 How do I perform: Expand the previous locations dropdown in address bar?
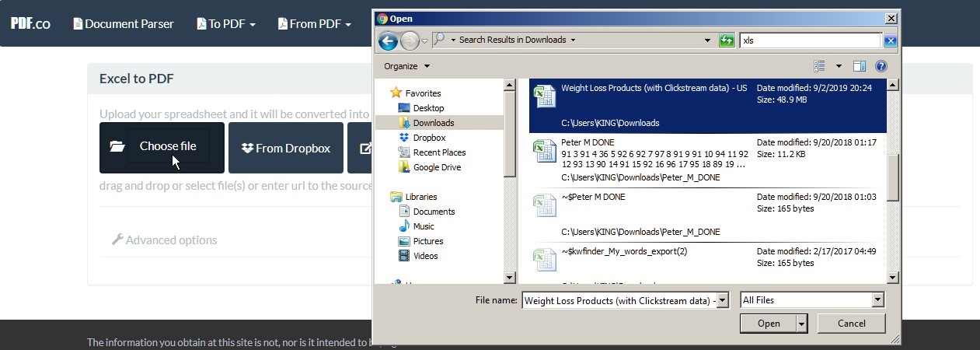point(707,40)
